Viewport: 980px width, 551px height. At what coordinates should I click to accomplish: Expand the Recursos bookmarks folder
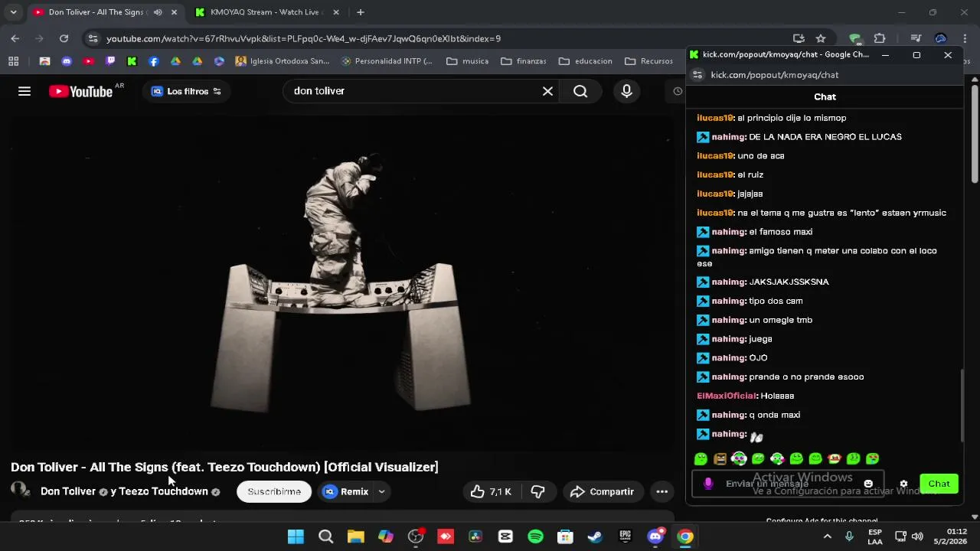(649, 61)
